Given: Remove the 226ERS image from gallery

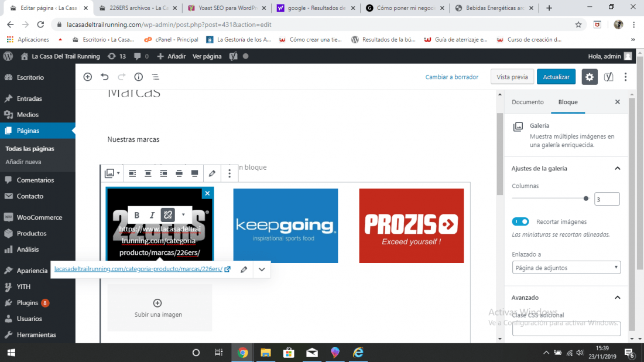Looking at the screenshot, I should pyautogui.click(x=207, y=193).
